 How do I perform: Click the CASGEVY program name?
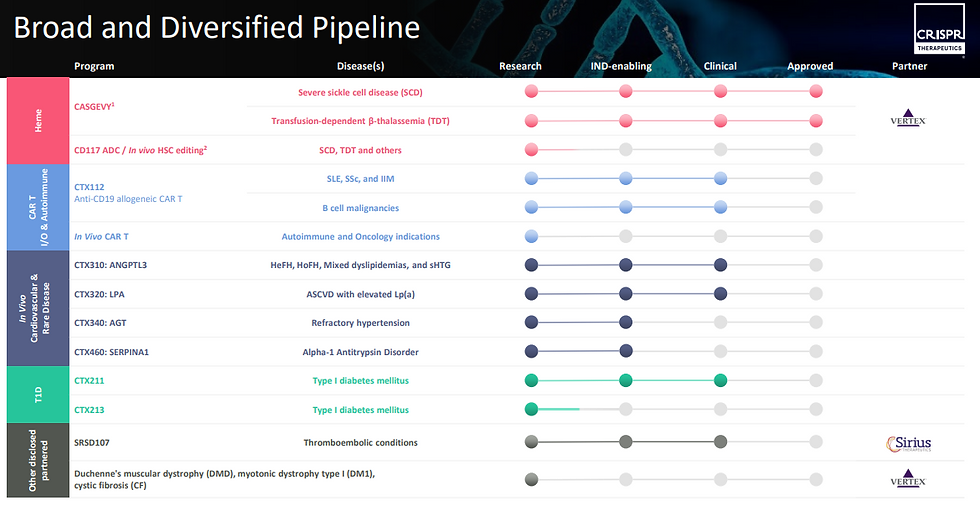pyautogui.click(x=97, y=105)
